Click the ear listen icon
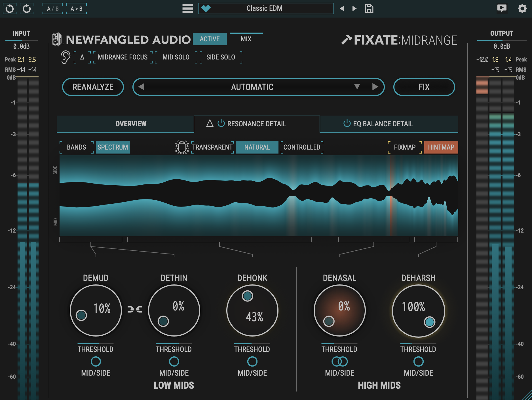 tap(66, 57)
